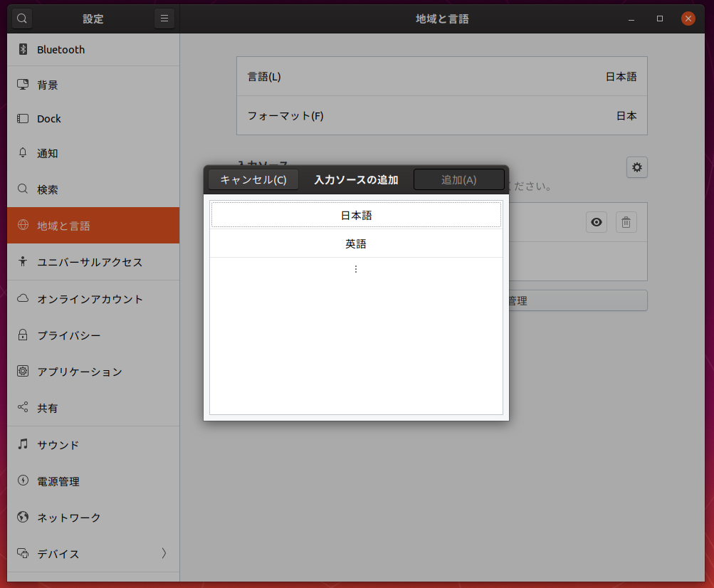Screen dimensions: 714x588
Task: Click the globe icon for 地域と言語
Action: [23, 224]
